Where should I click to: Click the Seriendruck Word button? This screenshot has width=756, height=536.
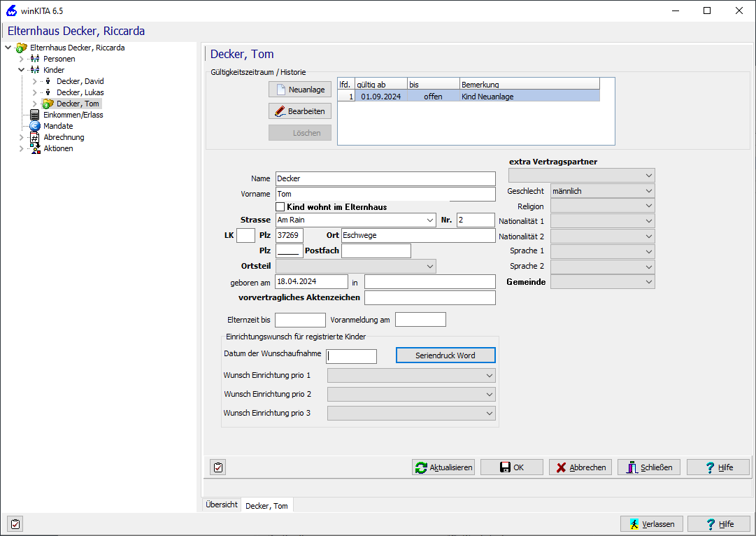pyautogui.click(x=445, y=355)
